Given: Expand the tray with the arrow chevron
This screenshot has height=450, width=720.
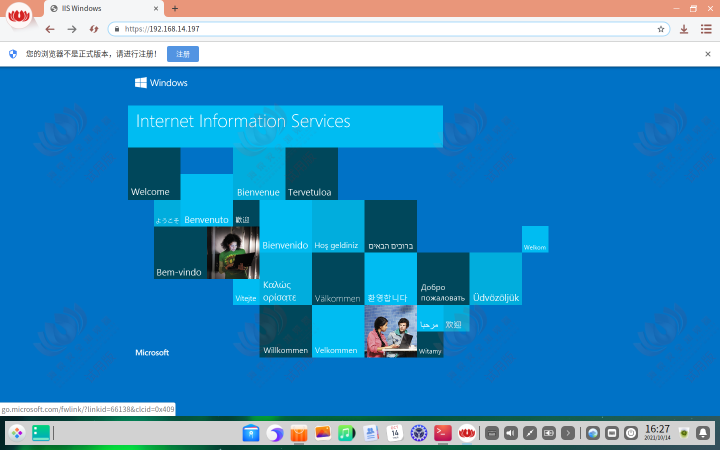Looking at the screenshot, I should coord(567,433).
